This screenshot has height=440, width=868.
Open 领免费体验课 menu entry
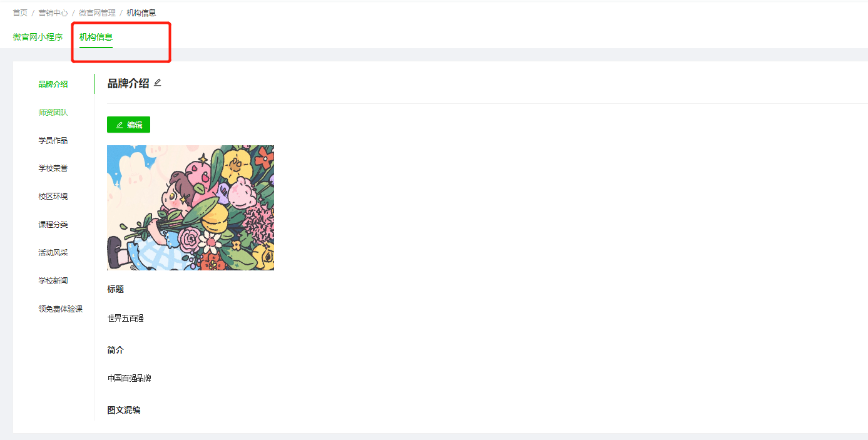61,309
